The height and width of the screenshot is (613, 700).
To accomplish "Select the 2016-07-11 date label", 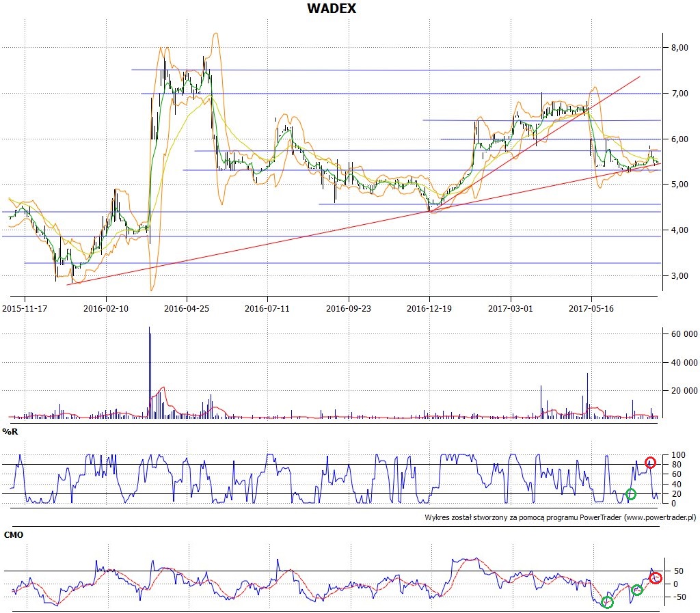I will 267,308.
